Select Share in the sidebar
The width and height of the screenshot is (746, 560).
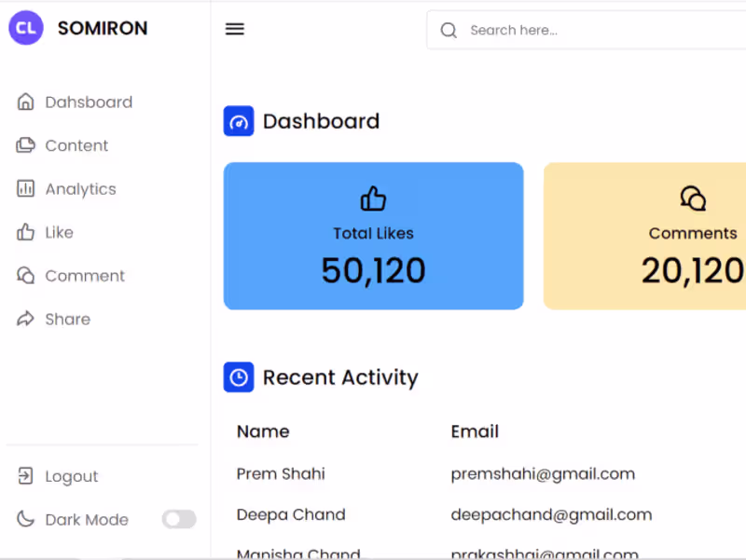67,319
